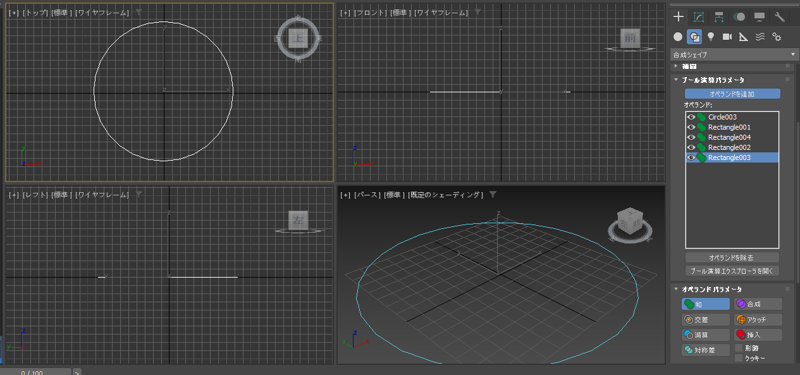Screen dimensions: 800x375
Task: Click the command panel vertical scrollbar
Action: click(x=797, y=204)
